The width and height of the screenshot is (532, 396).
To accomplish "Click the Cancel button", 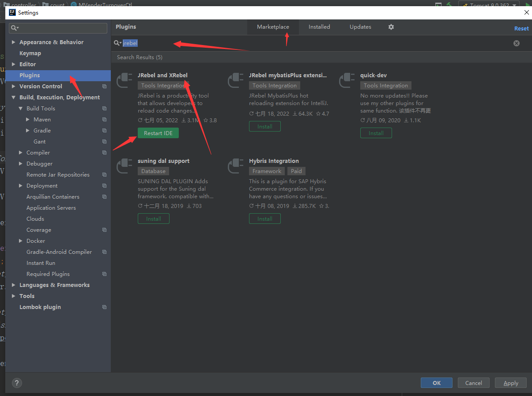I will [474, 383].
